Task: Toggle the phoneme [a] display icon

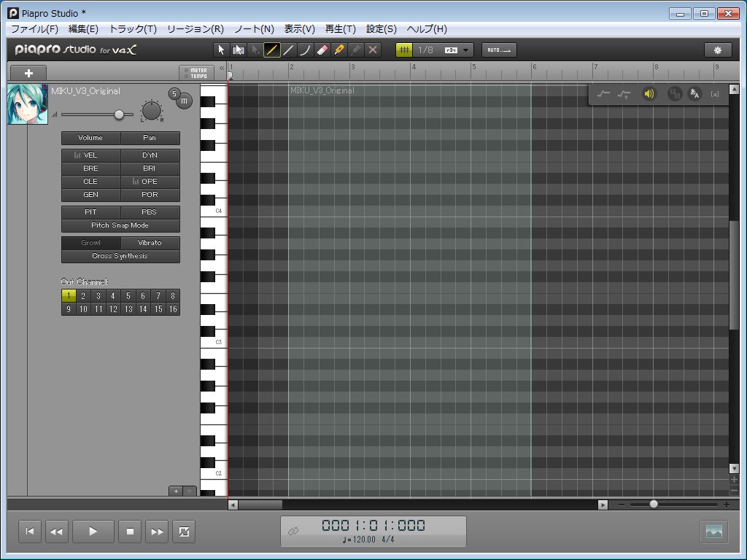Action: 715,94
